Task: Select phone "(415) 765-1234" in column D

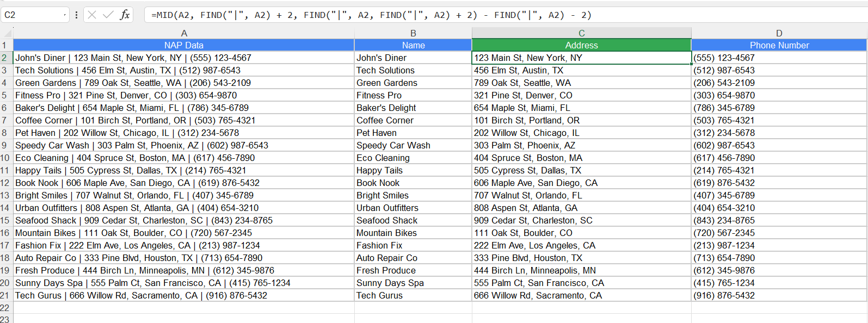Action: [x=779, y=283]
